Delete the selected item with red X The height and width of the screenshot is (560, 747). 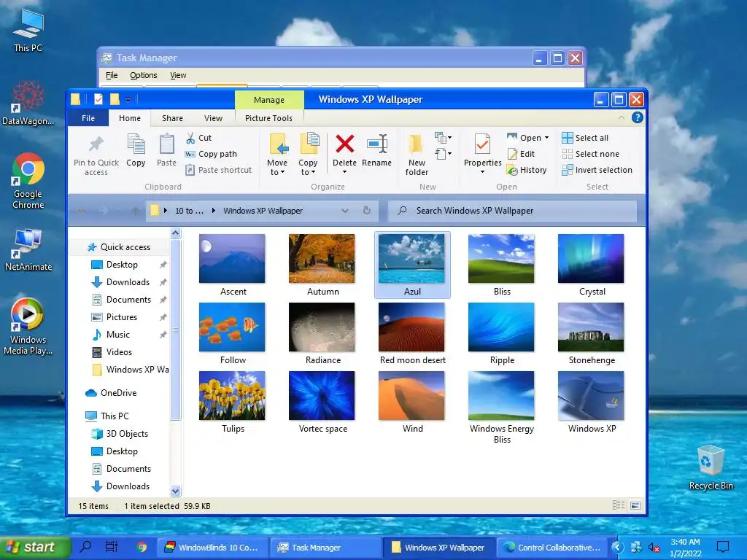[344, 150]
